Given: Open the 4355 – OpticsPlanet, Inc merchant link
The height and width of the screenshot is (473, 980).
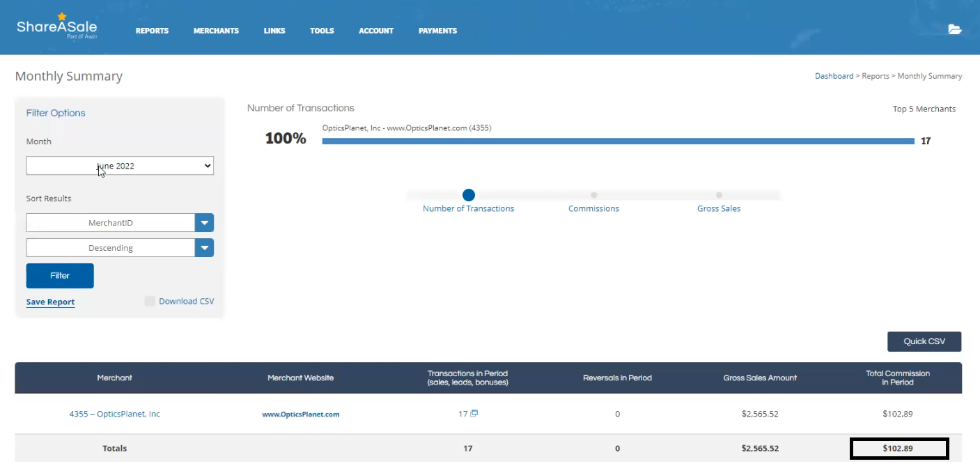Looking at the screenshot, I should pyautogui.click(x=114, y=414).
